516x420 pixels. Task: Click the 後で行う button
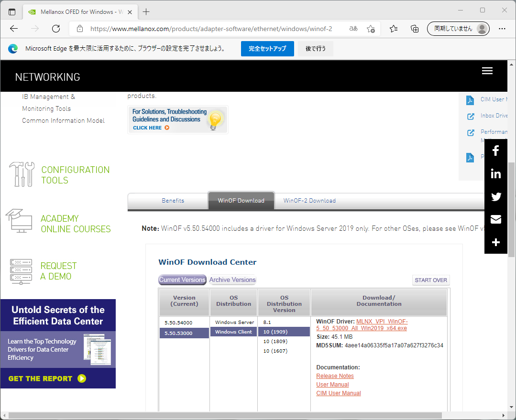[315, 49]
